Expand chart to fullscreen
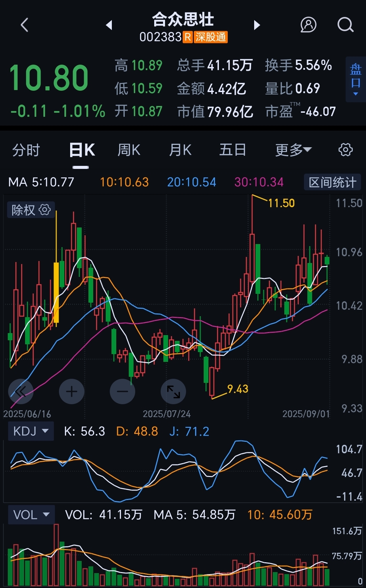Viewport: 366px width, 588px height. click(x=173, y=392)
